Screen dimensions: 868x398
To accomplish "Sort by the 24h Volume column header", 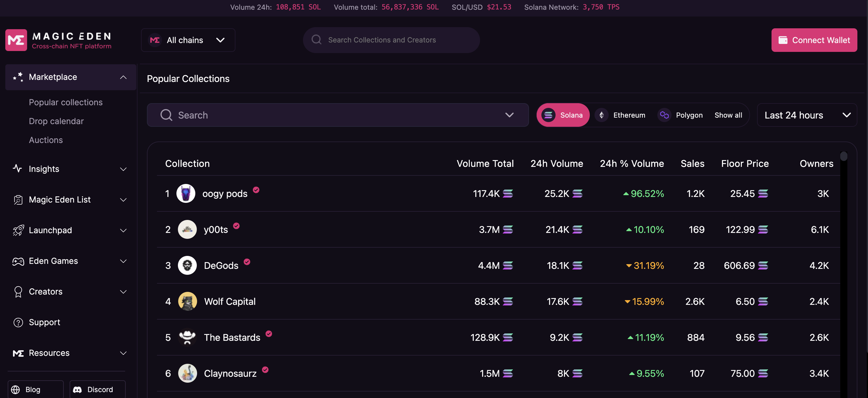I will [557, 164].
